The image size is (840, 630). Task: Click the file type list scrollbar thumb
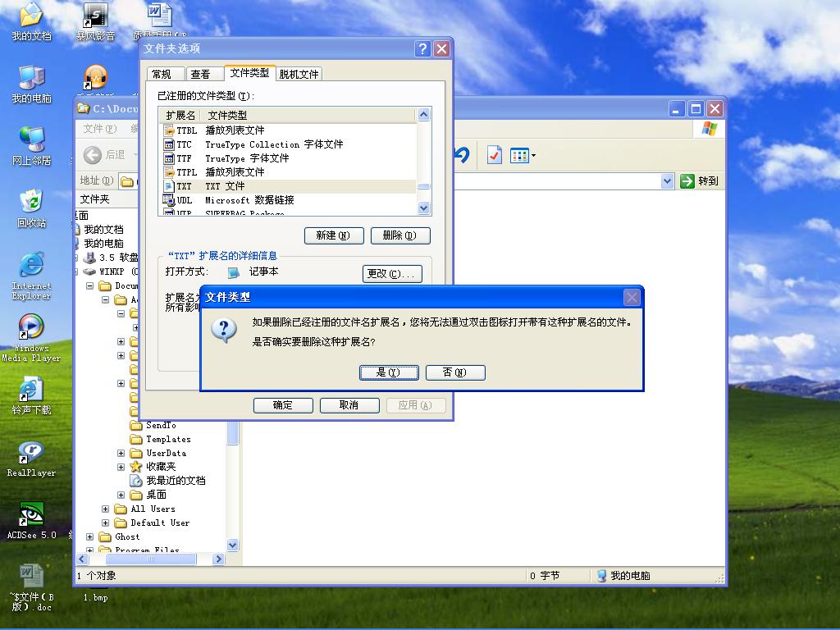tap(424, 186)
